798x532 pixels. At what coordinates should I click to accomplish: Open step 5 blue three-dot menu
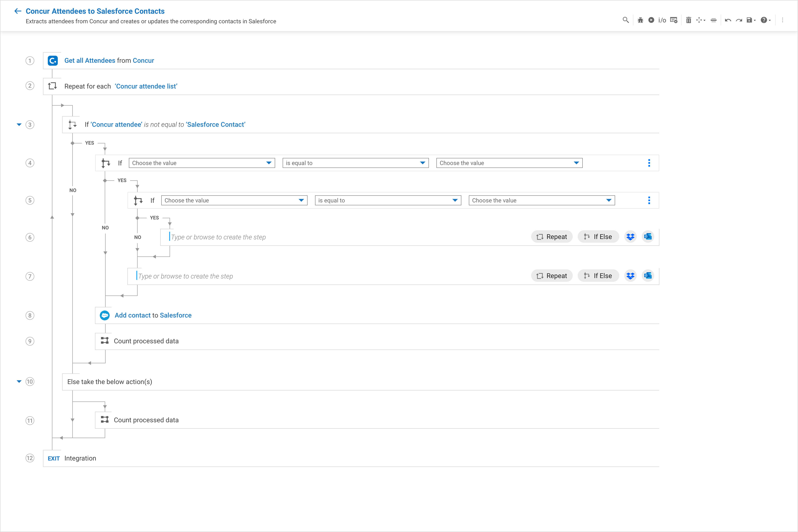click(649, 200)
